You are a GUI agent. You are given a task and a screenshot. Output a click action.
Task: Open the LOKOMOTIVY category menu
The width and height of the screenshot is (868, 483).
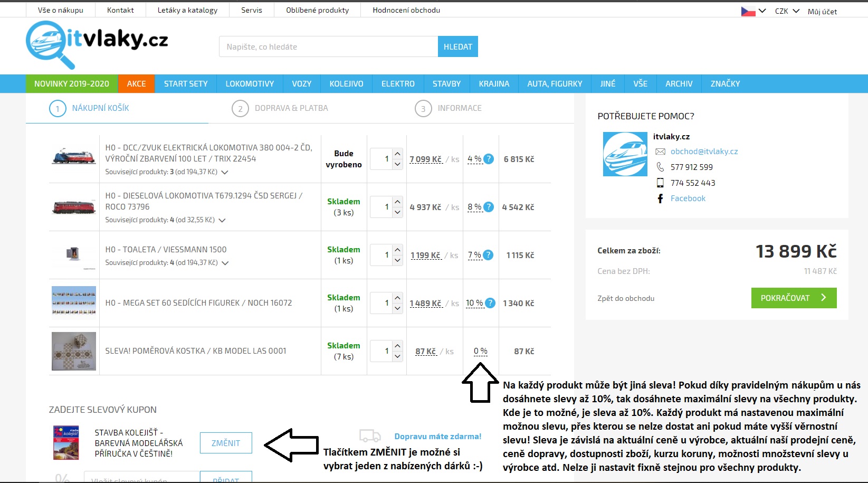tap(250, 84)
